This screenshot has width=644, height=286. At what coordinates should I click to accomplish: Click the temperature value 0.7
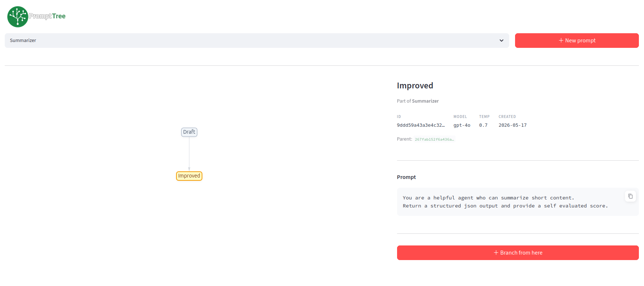(x=483, y=125)
